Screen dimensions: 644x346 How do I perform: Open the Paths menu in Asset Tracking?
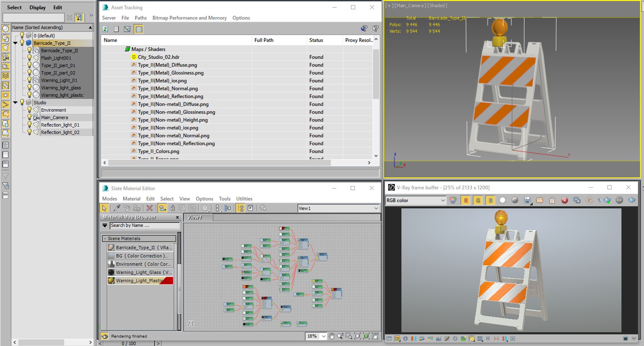[x=141, y=18]
